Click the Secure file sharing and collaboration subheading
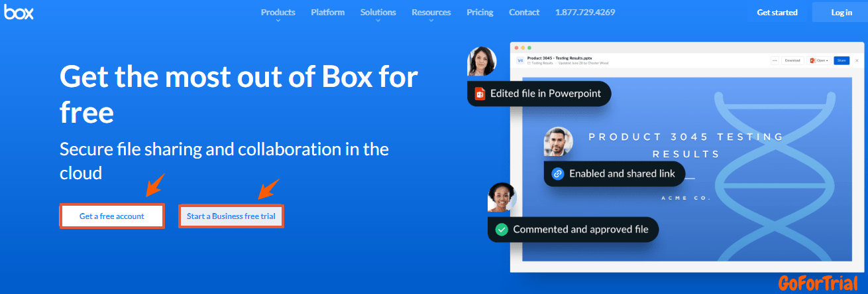 tap(224, 161)
